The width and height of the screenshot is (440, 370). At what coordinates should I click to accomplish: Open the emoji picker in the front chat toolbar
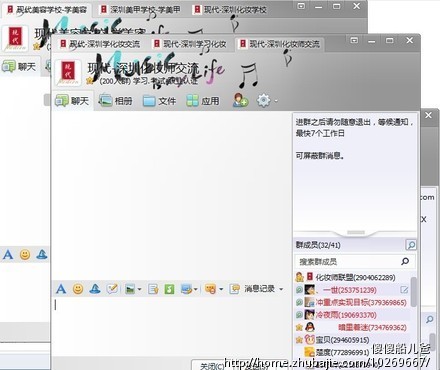(78, 289)
